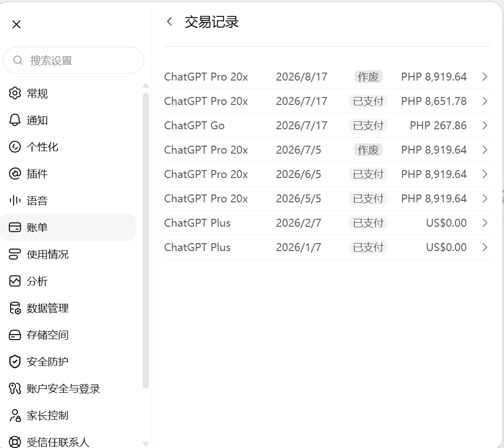Click ChatGPT Pro 20x in the 2026/5/5 row
Image resolution: width=504 pixels, height=448 pixels.
pos(206,198)
